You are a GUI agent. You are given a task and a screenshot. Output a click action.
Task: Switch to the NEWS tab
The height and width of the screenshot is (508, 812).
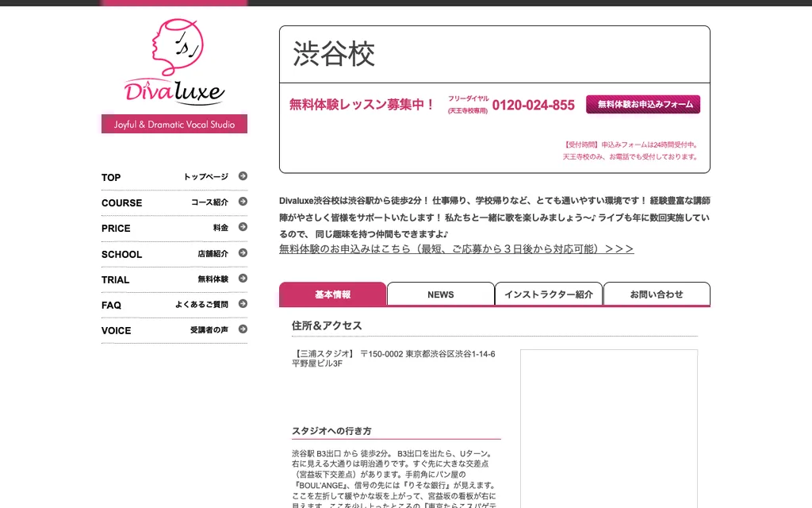pos(441,294)
